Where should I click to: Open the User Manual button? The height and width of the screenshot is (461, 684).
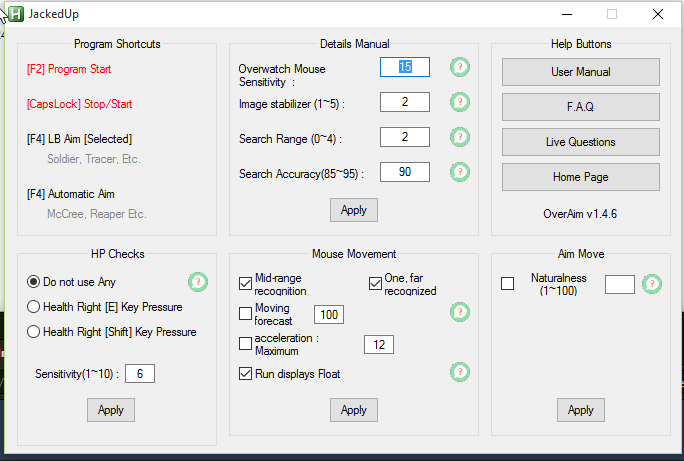(580, 72)
